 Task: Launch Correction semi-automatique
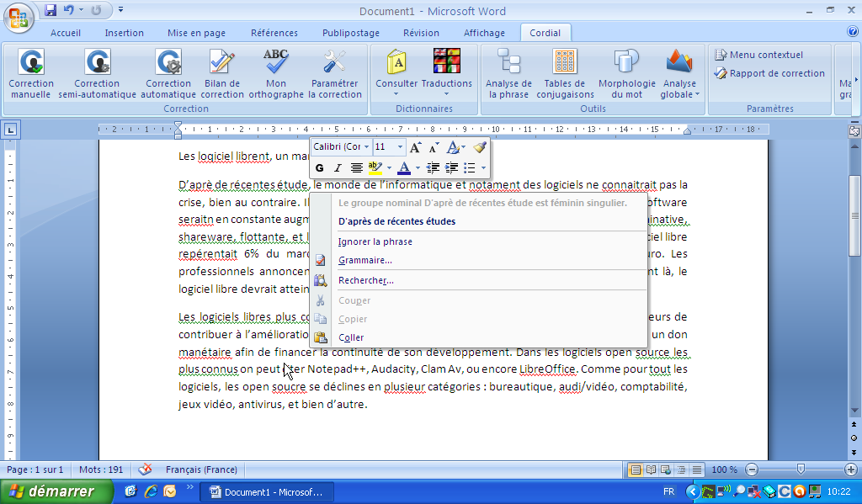pos(98,74)
